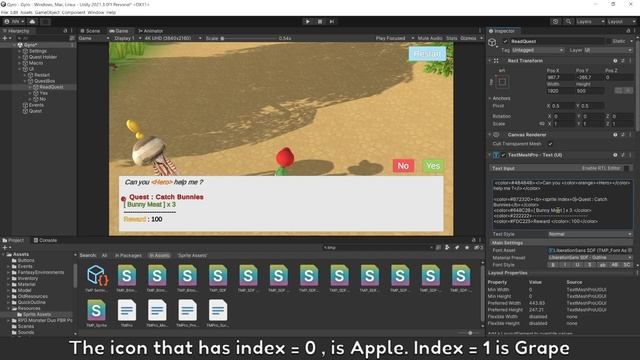Open the Play Focused dropdown
This screenshot has height=360, width=640.
pyautogui.click(x=395, y=38)
